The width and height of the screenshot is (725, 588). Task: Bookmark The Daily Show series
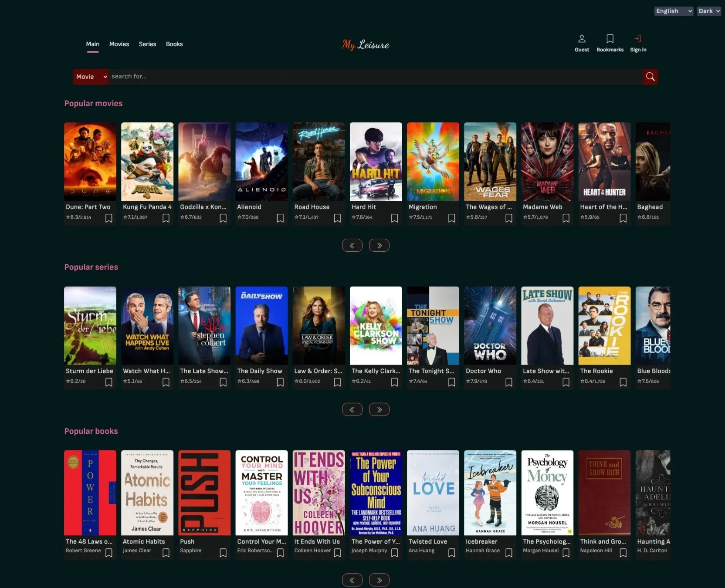click(x=280, y=382)
